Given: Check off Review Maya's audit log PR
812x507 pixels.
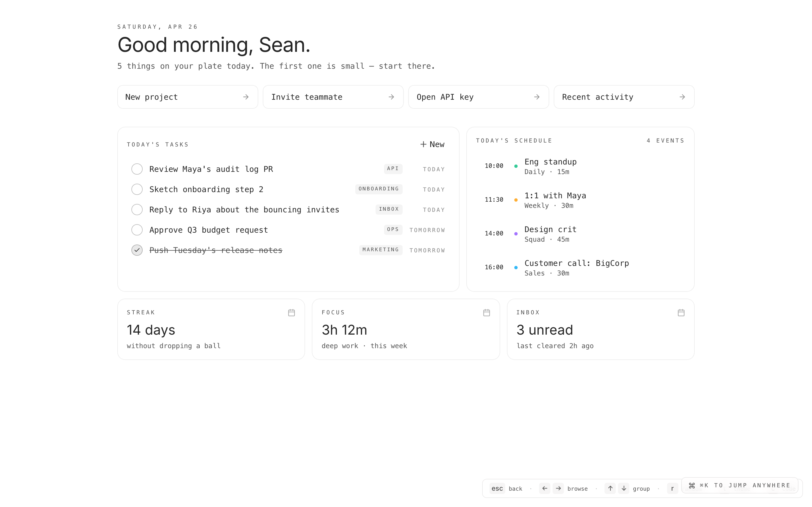Looking at the screenshot, I should (137, 169).
